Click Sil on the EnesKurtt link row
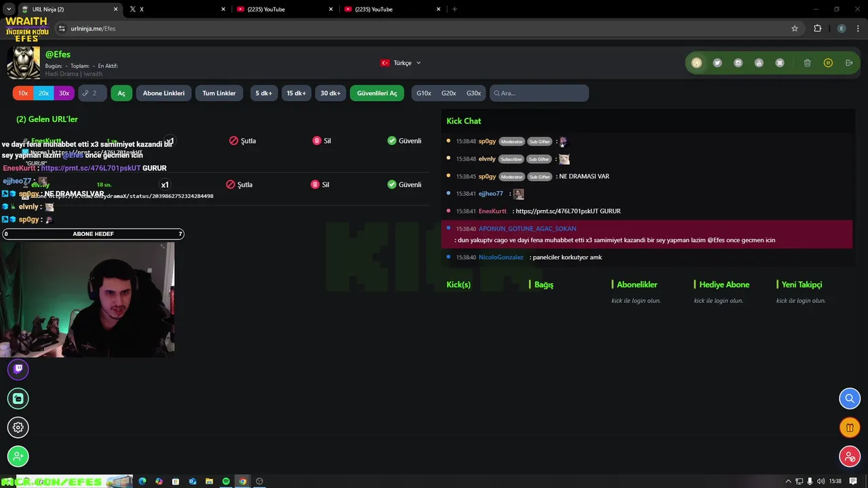Screen dimensions: 868x488 coord(321,141)
